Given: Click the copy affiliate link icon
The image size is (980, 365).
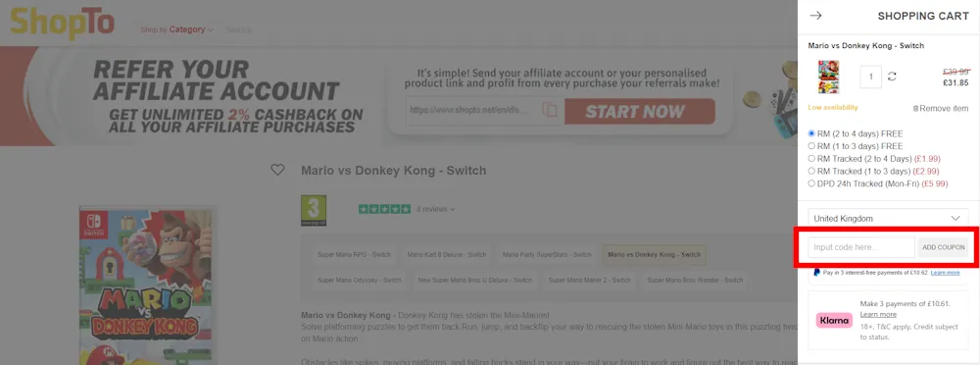Looking at the screenshot, I should pyautogui.click(x=550, y=110).
